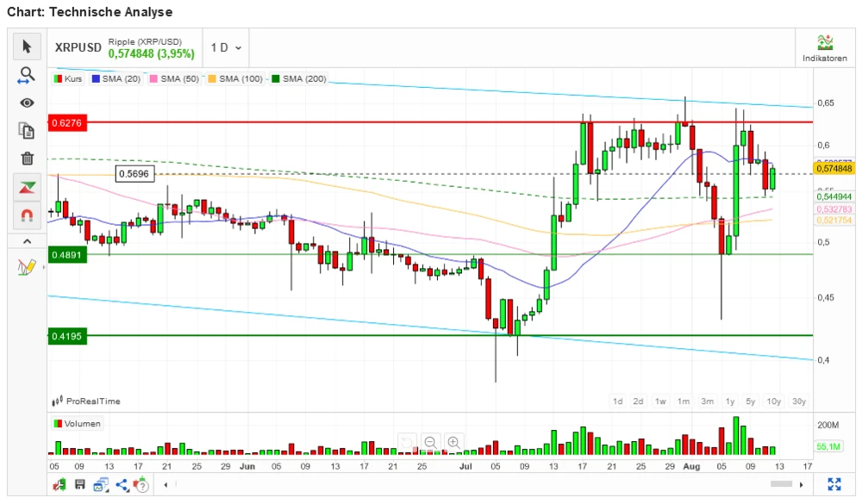Select the 1m time range
Screen dimensions: 862x504
(684, 401)
